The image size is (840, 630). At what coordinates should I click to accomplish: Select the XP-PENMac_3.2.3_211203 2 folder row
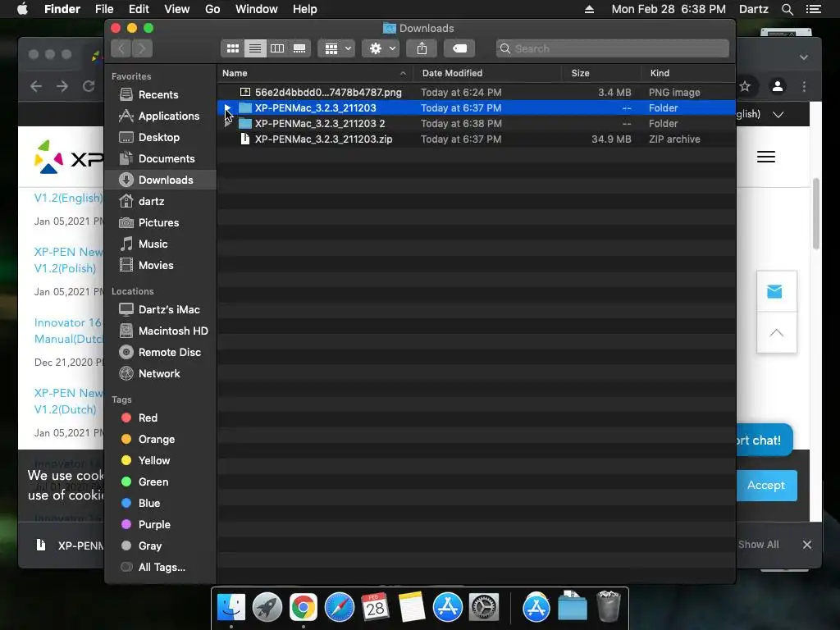(x=477, y=124)
